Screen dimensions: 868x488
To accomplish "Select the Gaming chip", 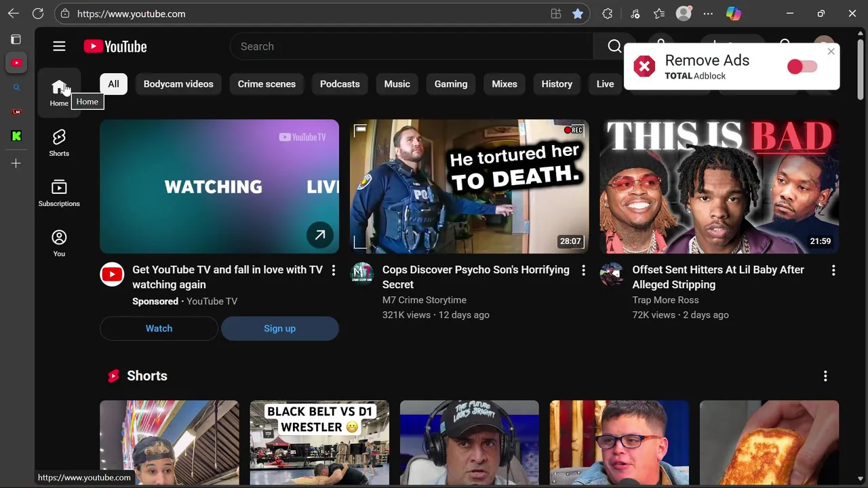I will pos(451,84).
